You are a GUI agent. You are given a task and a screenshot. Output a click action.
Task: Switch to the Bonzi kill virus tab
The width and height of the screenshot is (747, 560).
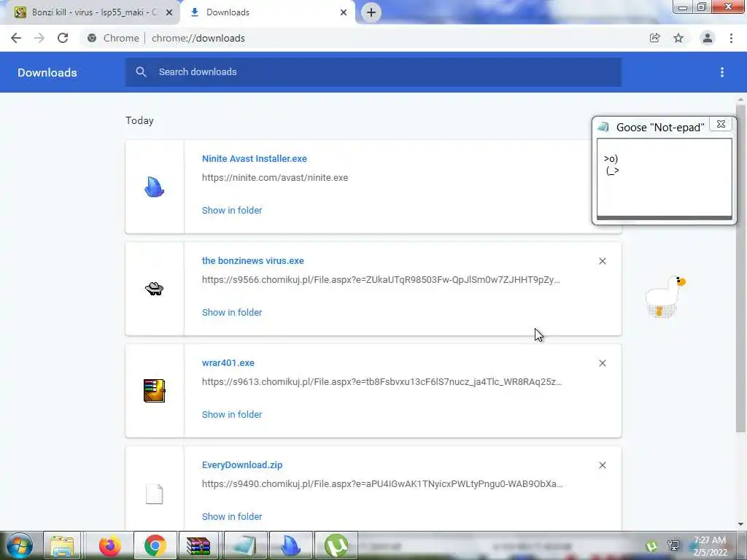(x=94, y=12)
